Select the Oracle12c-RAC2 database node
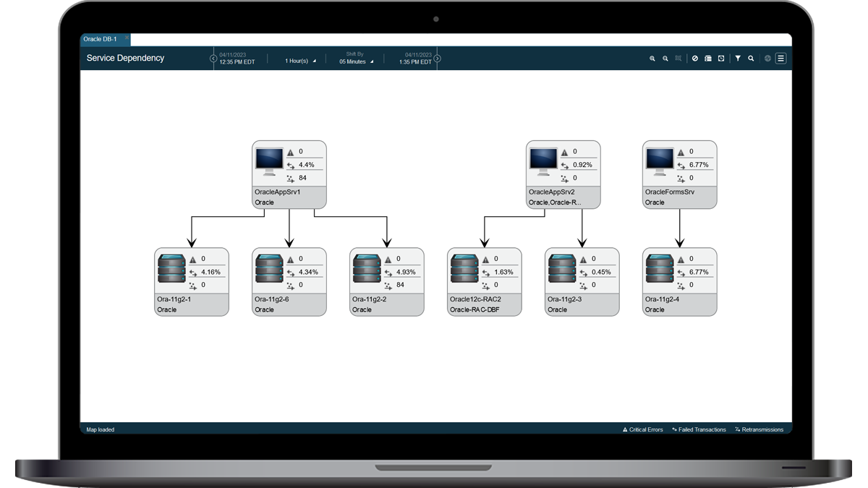The height and width of the screenshot is (488, 868). click(485, 282)
